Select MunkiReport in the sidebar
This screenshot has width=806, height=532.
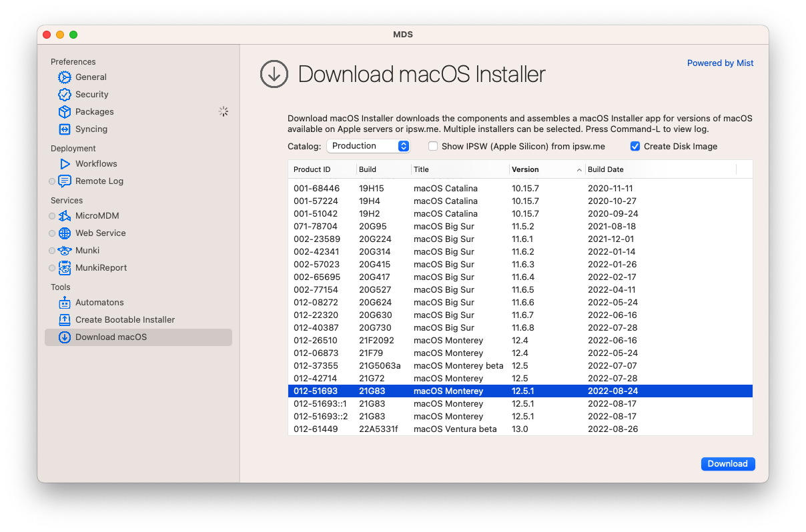[x=138, y=268]
